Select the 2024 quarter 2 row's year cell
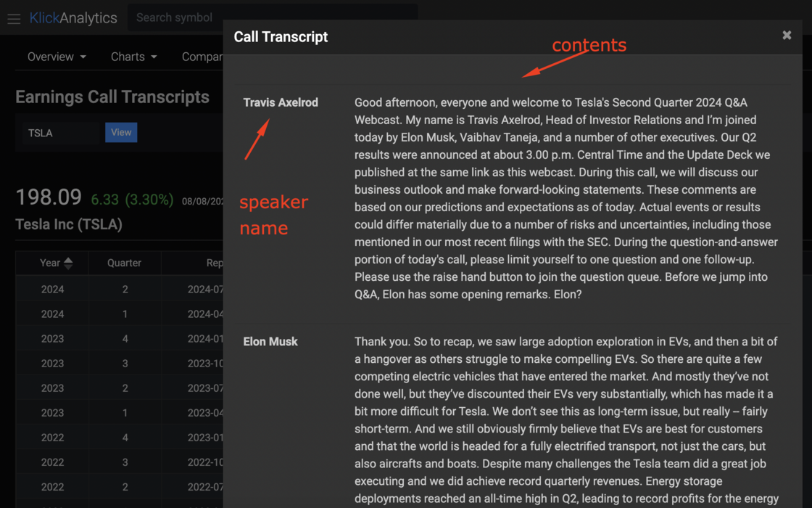 (52, 290)
